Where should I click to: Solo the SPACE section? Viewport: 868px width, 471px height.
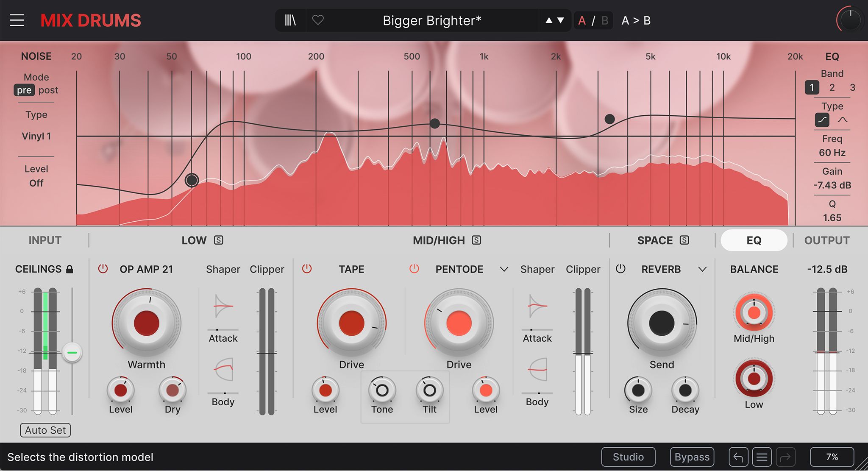(x=684, y=240)
